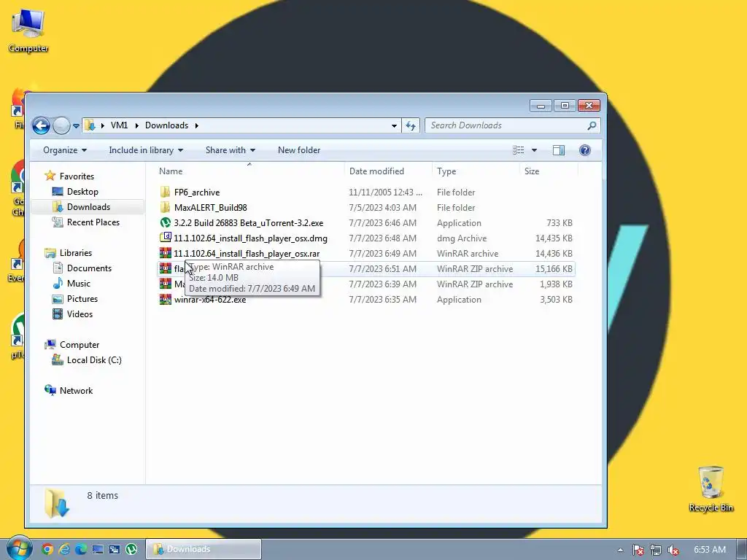Select Libraries in the navigation pane
The image size is (747, 560).
pyautogui.click(x=75, y=253)
